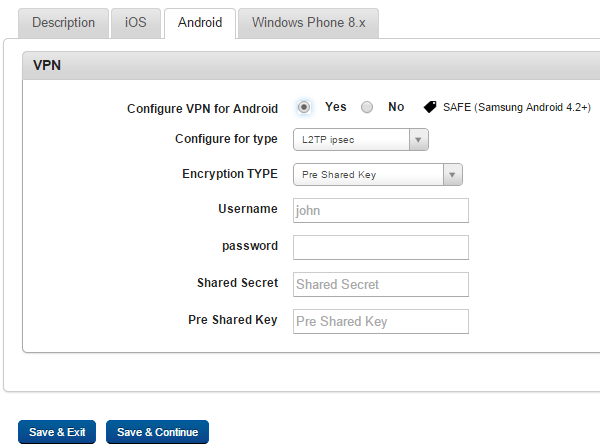Viewport: 600px width, 447px height.
Task: Open the Configure for type dropdown arrow
Action: [x=418, y=140]
